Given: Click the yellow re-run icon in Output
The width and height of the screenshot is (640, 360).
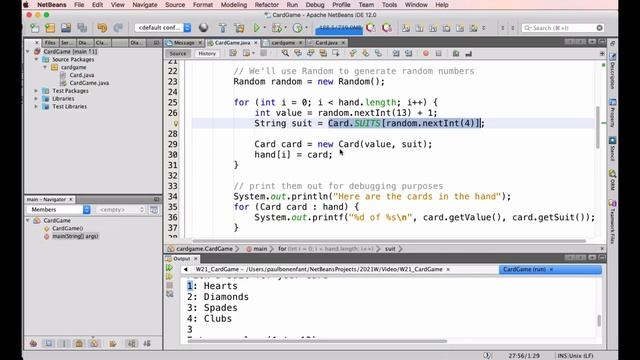Looking at the screenshot, I should coord(169,277).
